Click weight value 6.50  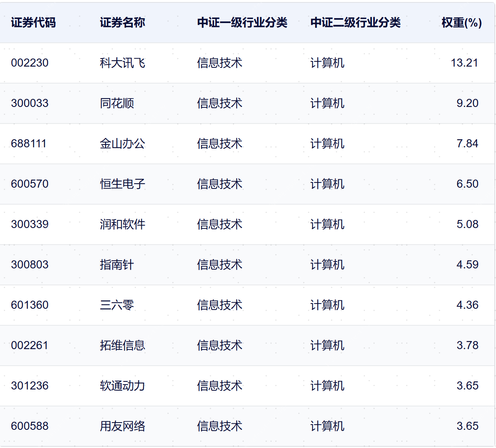coord(467,184)
